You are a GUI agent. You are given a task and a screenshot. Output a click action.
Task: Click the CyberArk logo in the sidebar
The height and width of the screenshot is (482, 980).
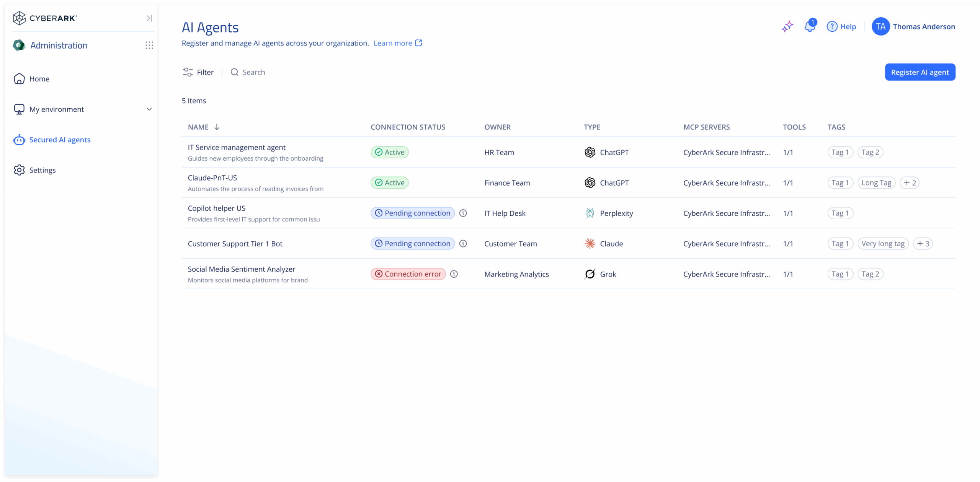point(46,18)
